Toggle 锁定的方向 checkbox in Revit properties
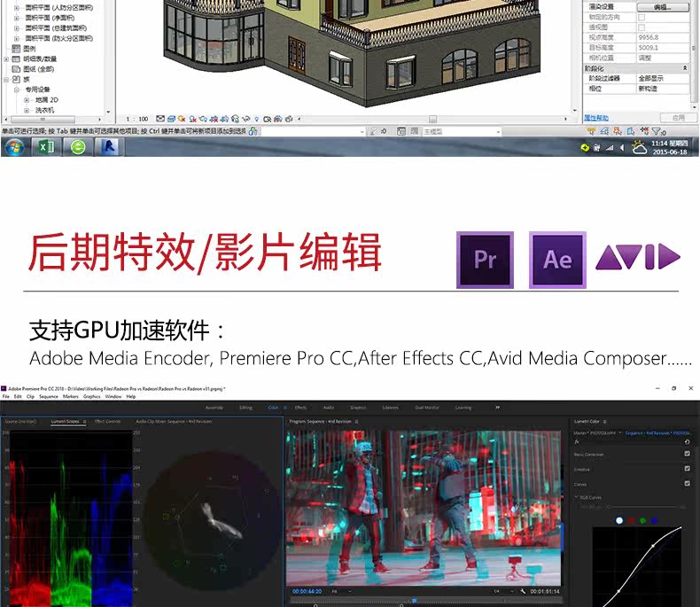Screen dimensions: 700x607 coord(642,17)
